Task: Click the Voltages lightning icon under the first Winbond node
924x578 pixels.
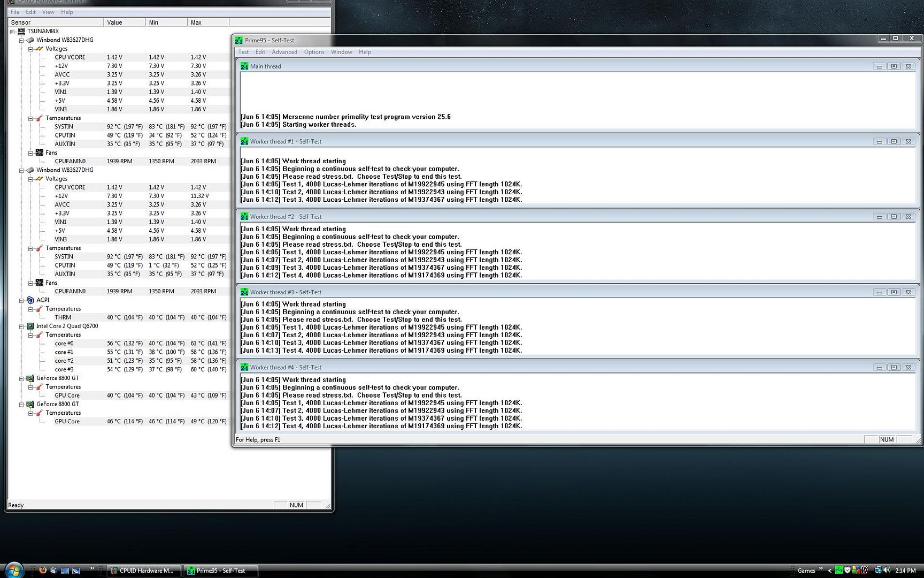Action: 40,49
